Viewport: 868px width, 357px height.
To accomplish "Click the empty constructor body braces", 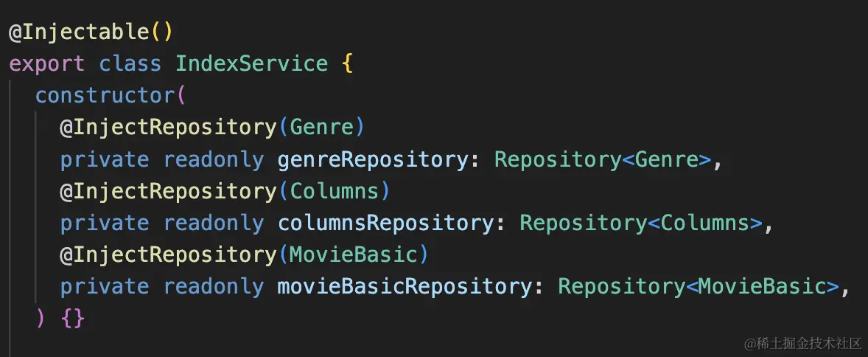I will 72,319.
